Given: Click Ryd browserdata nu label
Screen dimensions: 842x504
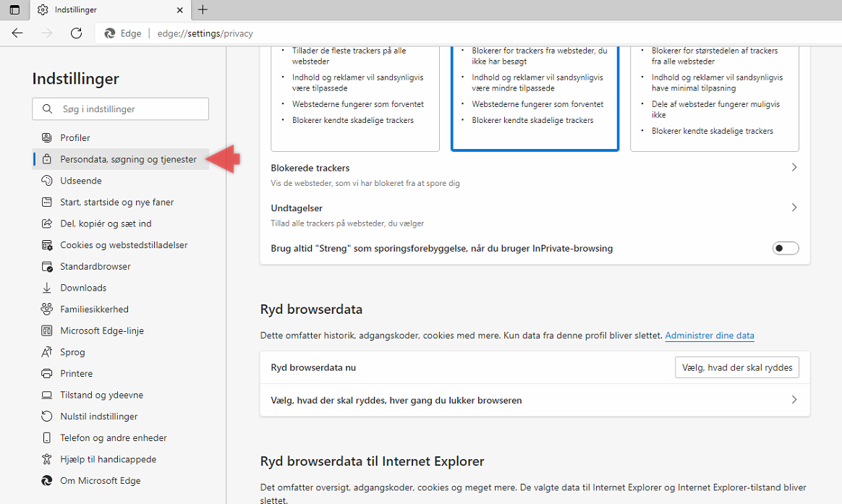Looking at the screenshot, I should click(313, 367).
